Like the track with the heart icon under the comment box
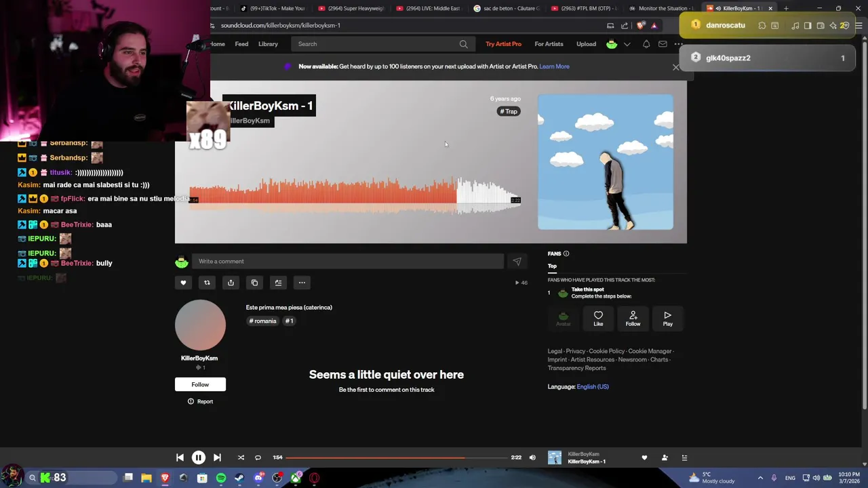The height and width of the screenshot is (488, 868). click(x=183, y=283)
